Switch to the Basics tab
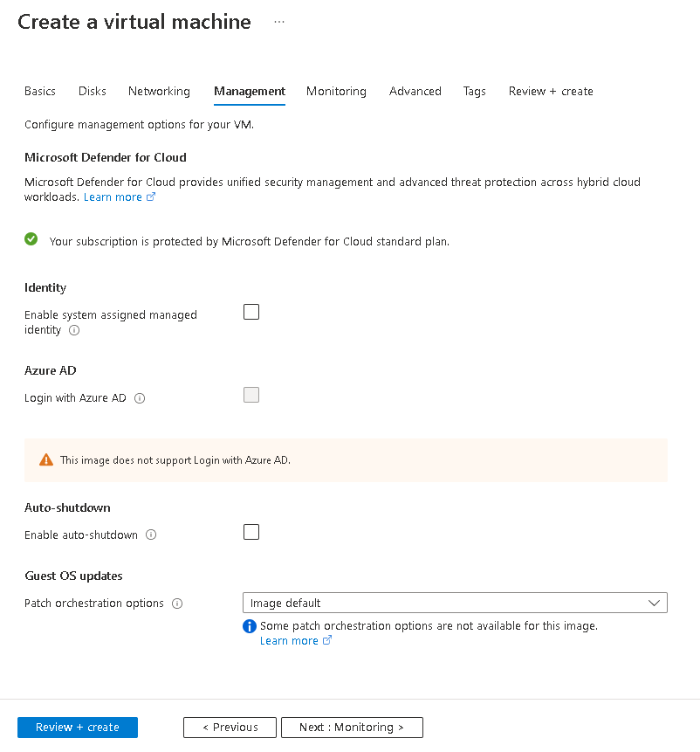This screenshot has height=752, width=700. 40,91
